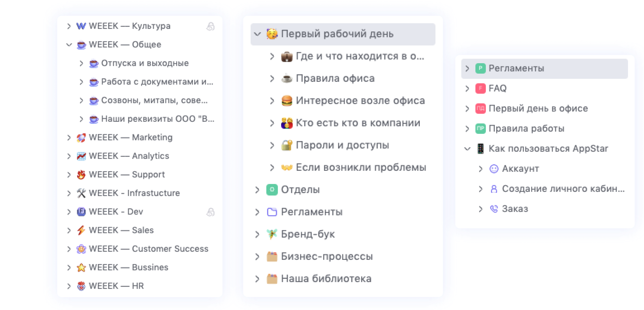Image resolution: width=644 pixels, height=310 pixels.
Task: Click the star icon of «WEEEK — Bussines»
Action: click(81, 267)
